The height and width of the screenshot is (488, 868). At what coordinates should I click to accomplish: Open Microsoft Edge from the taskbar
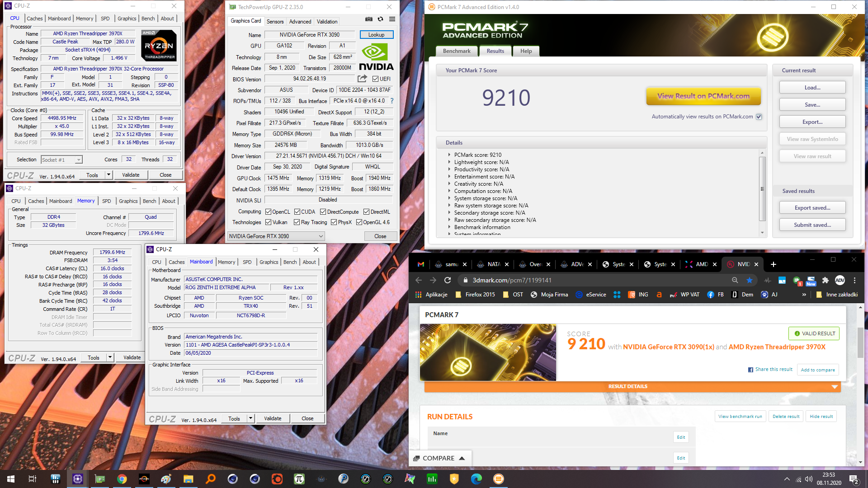pos(476,479)
